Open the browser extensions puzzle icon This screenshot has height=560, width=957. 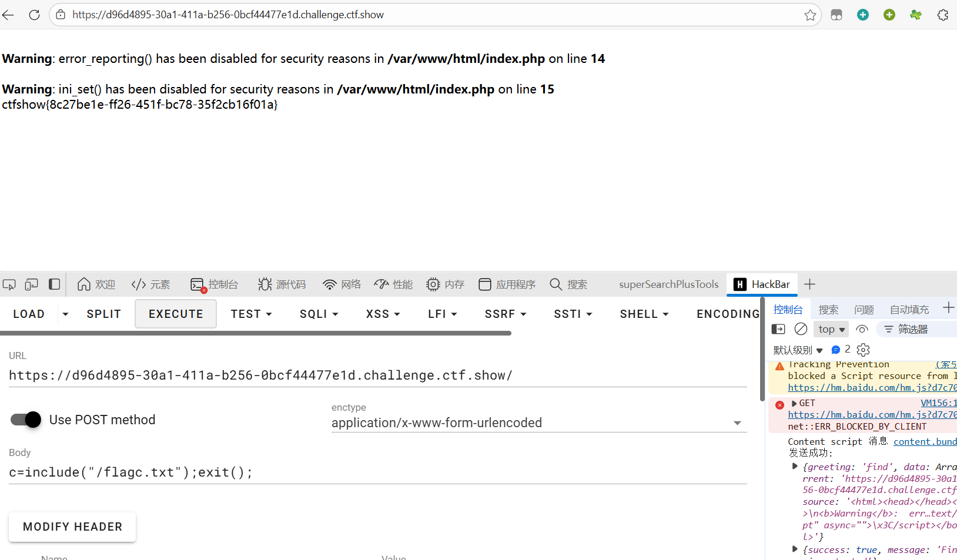(943, 15)
